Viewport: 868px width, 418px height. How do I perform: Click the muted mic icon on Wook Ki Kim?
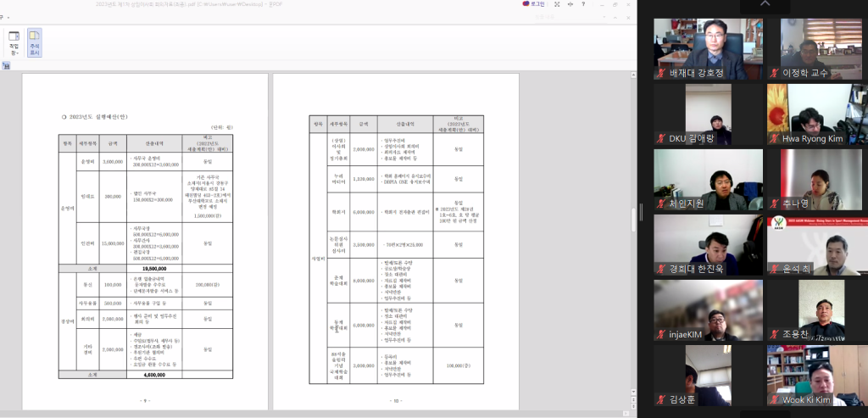pyautogui.click(x=775, y=399)
